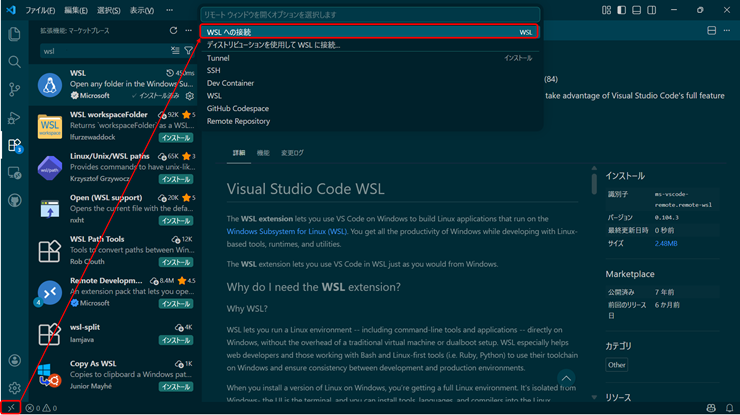Image resolution: width=740 pixels, height=415 pixels.
Task: Open the Remote Explorer view
Action: [x=14, y=173]
